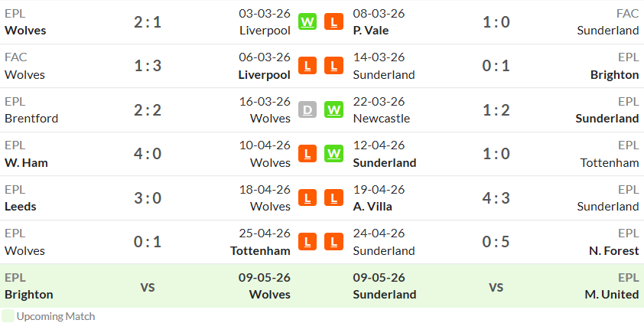This screenshot has height=333, width=644.
Task: Click the orange L badge for Leeds match
Action: coord(307,198)
